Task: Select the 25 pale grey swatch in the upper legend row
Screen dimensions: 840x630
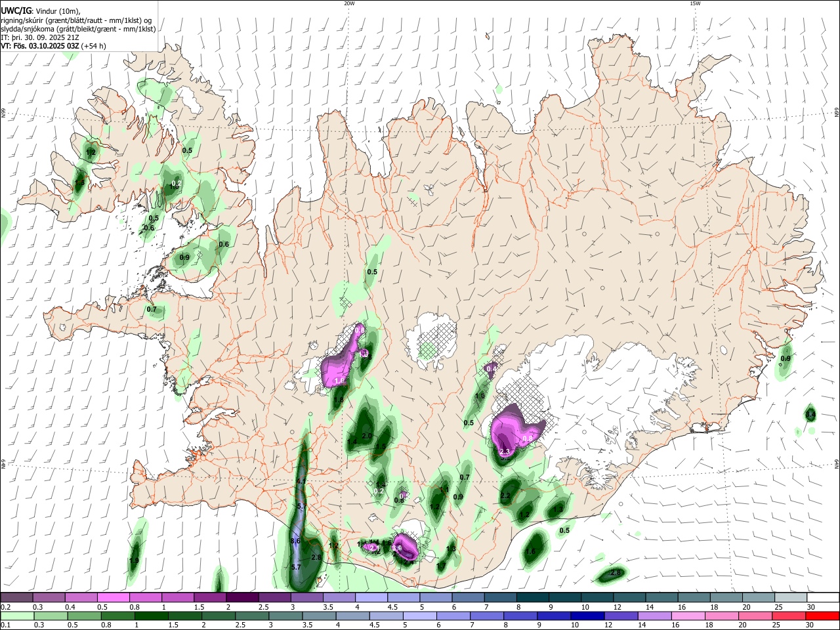Action: click(x=791, y=597)
